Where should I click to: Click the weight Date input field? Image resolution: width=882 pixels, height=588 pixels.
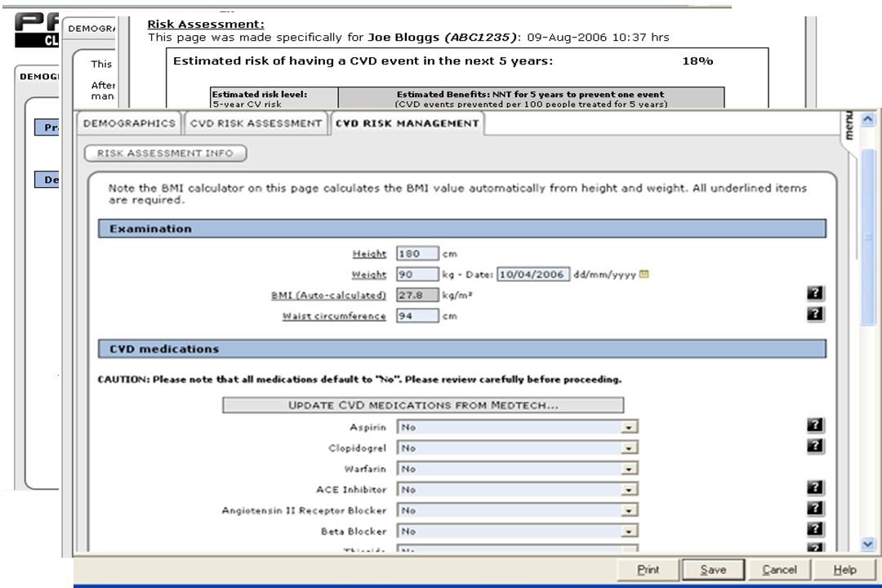tap(533, 274)
